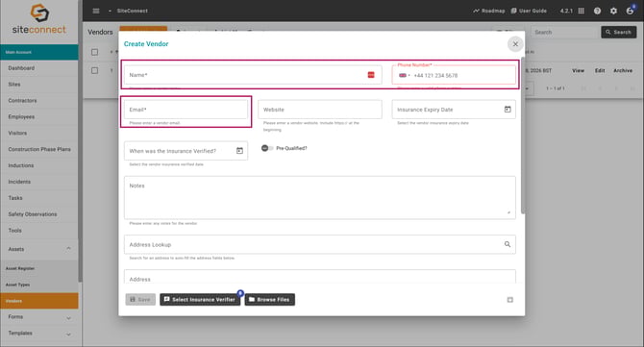Open Construction Phase Plans in sidebar

39,149
